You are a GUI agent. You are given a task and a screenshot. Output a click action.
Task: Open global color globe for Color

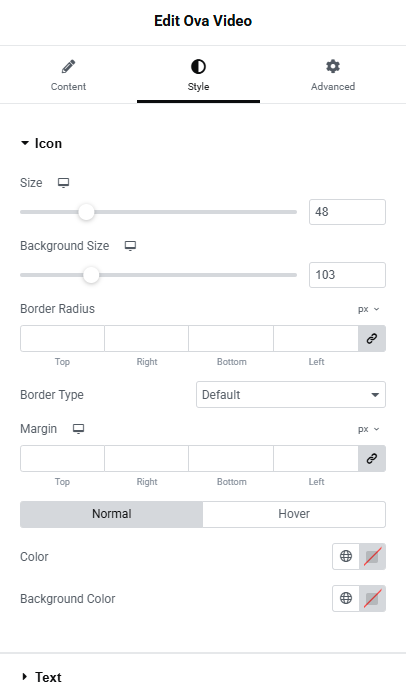click(x=346, y=556)
